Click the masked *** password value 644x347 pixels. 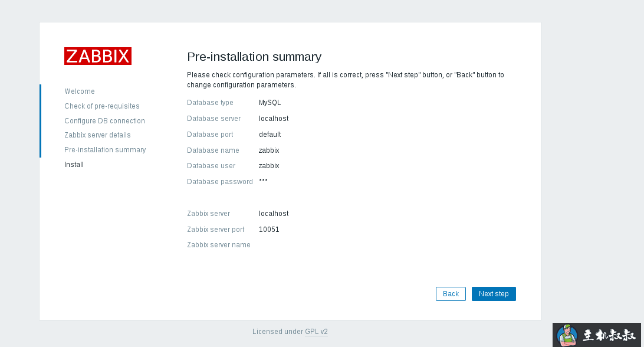click(x=263, y=181)
